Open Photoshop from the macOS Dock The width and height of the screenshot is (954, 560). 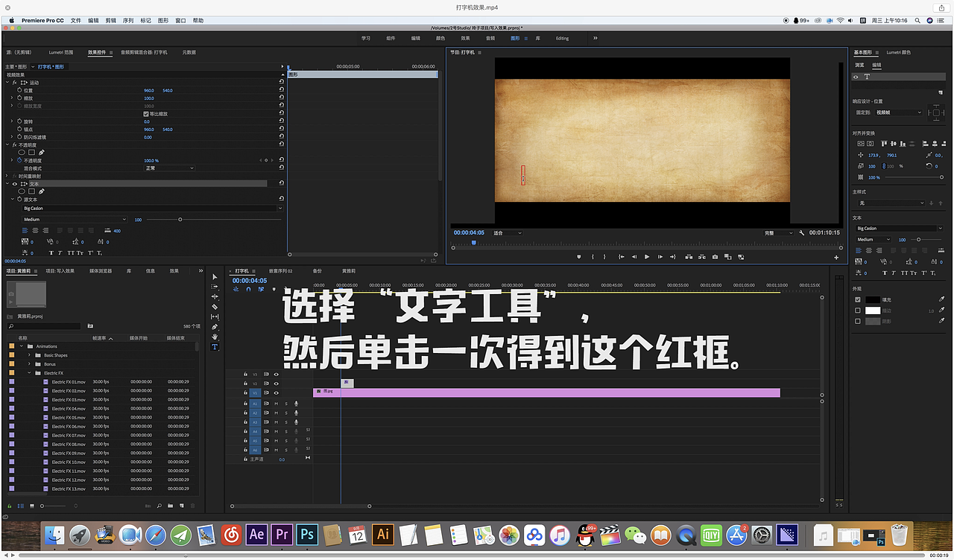coord(306,535)
